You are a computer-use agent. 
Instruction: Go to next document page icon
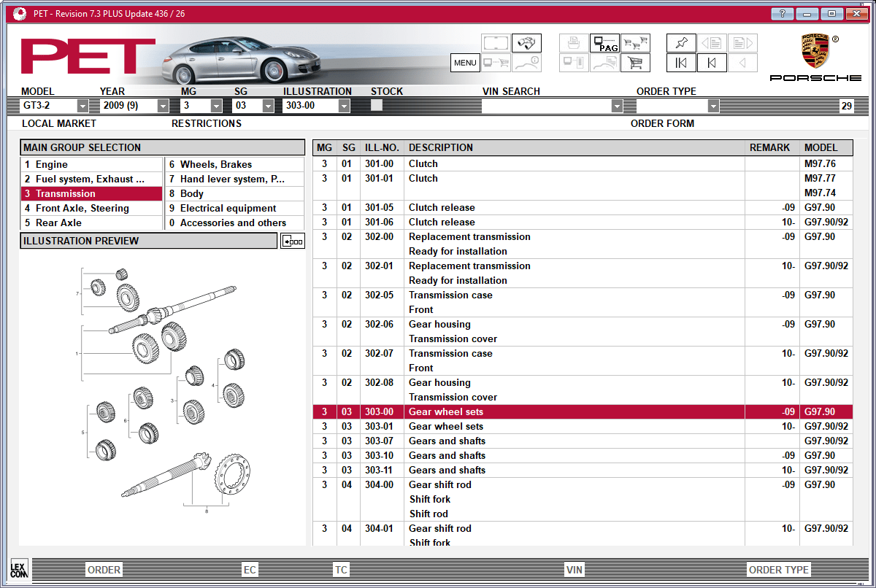tap(742, 43)
